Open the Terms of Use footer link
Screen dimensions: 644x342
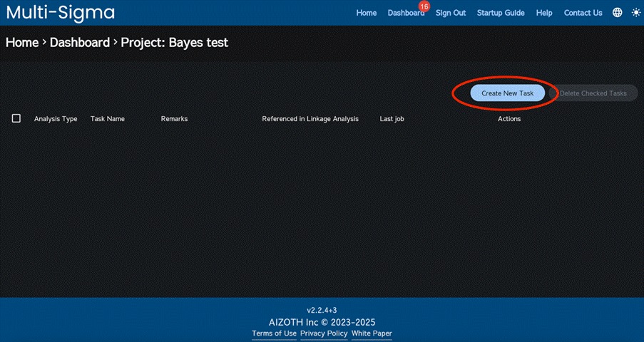[x=274, y=333]
